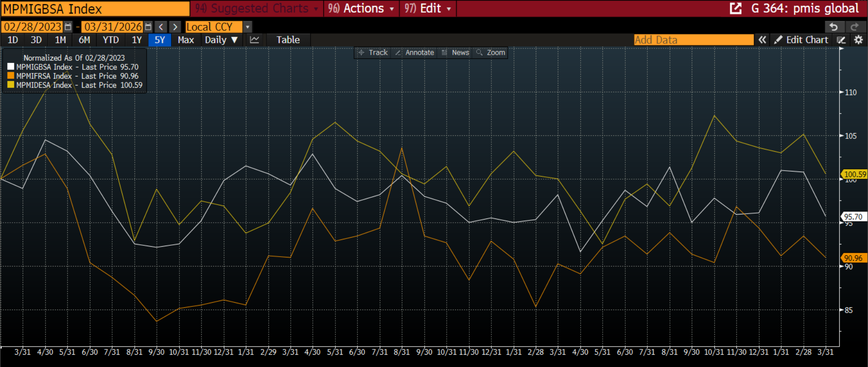The width and height of the screenshot is (868, 367).
Task: Click the pop-out export icon
Action: 736,8
